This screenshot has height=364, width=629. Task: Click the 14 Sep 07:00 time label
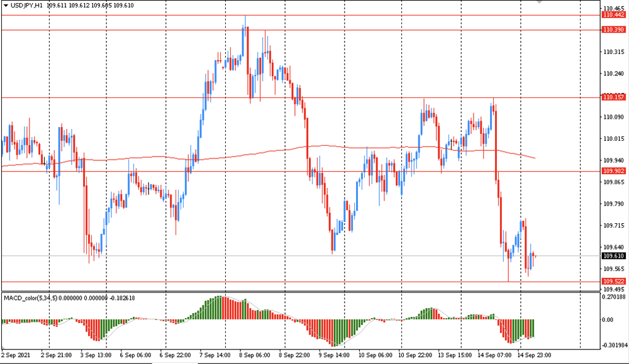tap(494, 355)
